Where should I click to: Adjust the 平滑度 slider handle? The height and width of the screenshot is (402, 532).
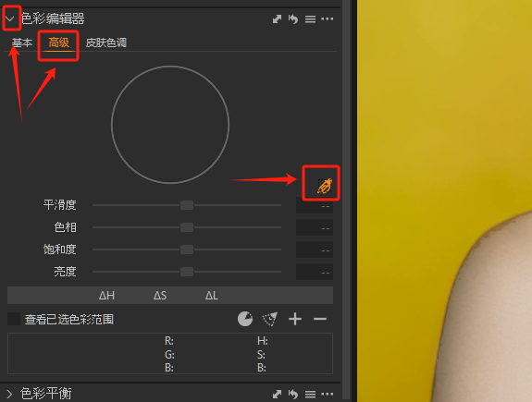coord(187,205)
